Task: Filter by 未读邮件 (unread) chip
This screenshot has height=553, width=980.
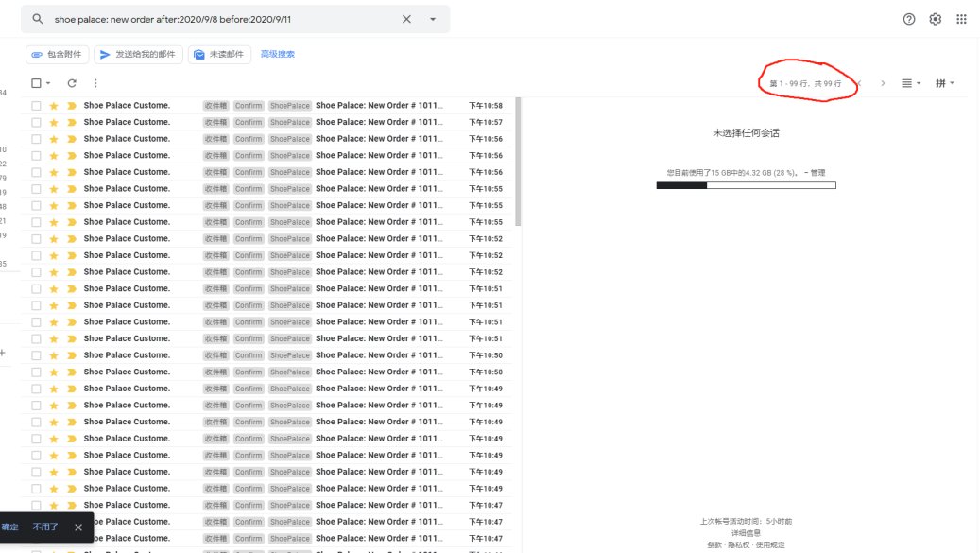Action: (x=219, y=55)
